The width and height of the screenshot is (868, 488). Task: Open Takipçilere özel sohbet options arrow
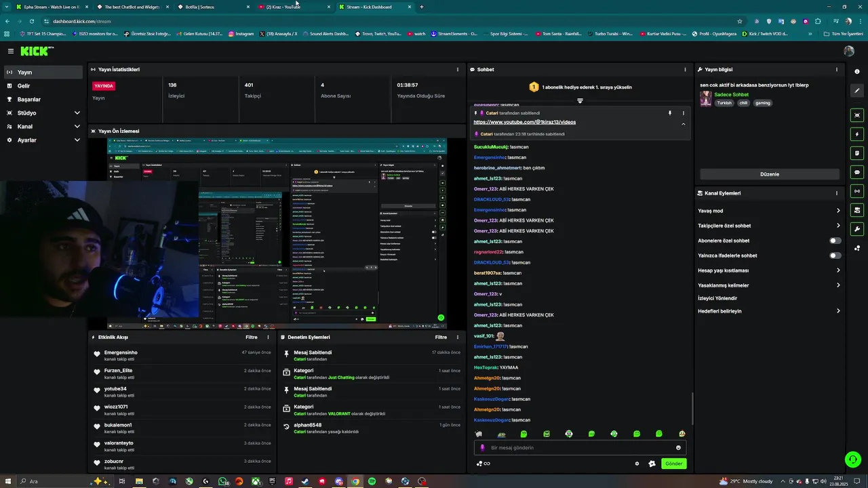point(838,226)
